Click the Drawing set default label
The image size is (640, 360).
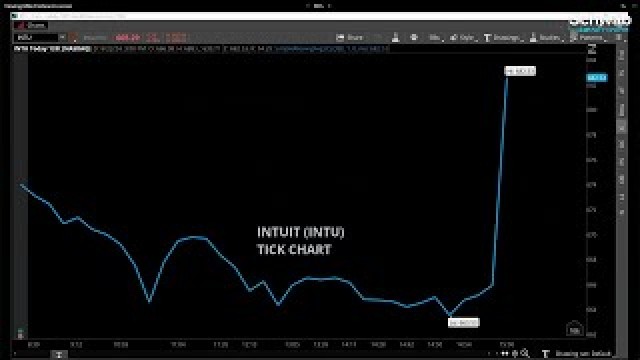[x=583, y=354]
